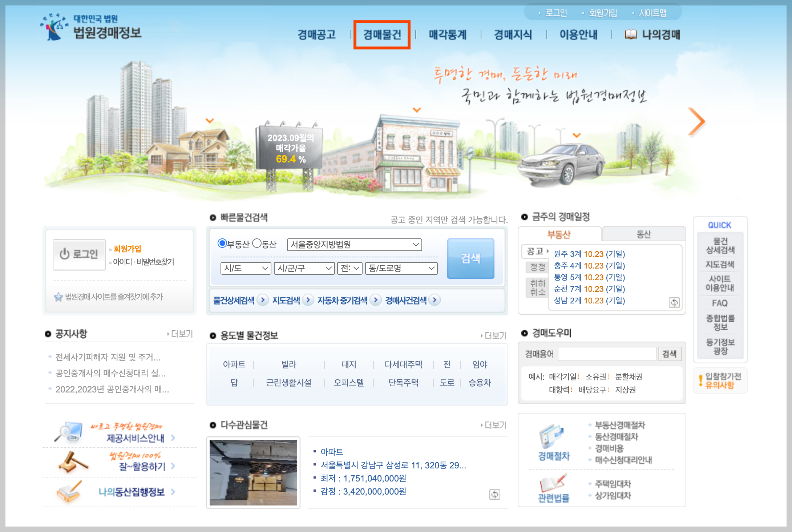
Task: Expand the 동/도로명 dropdown
Action: (x=401, y=268)
